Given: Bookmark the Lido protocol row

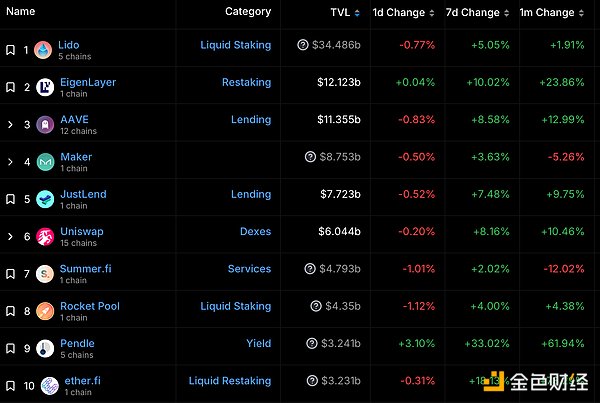Looking at the screenshot, I should click(10, 50).
